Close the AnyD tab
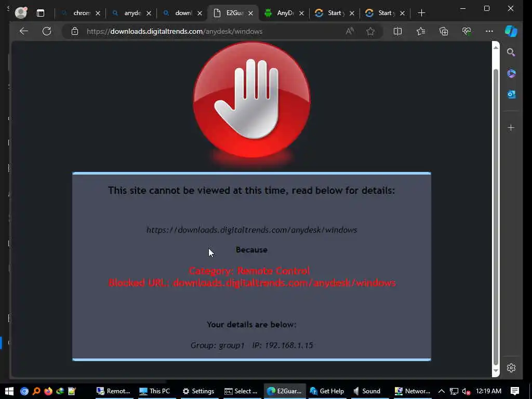This screenshot has width=532, height=399. tap(301, 13)
